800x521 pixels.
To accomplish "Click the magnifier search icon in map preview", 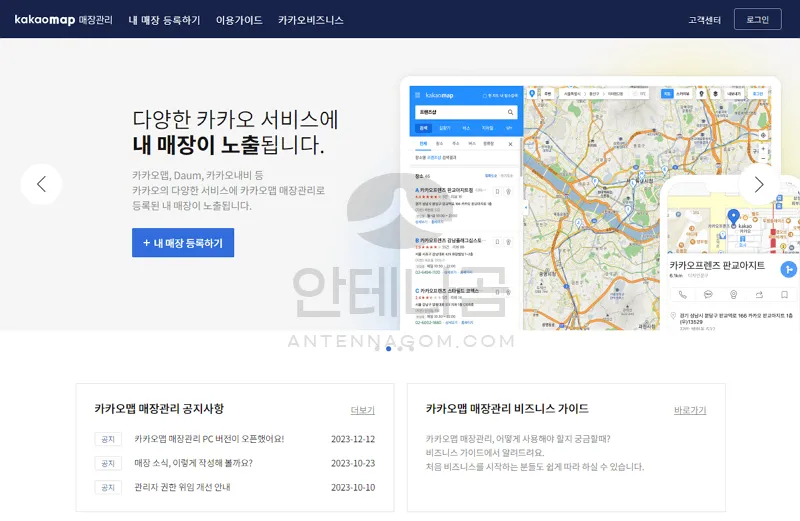I will [x=510, y=113].
